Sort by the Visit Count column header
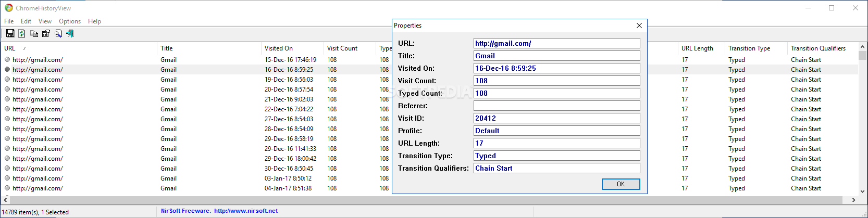 click(x=350, y=48)
